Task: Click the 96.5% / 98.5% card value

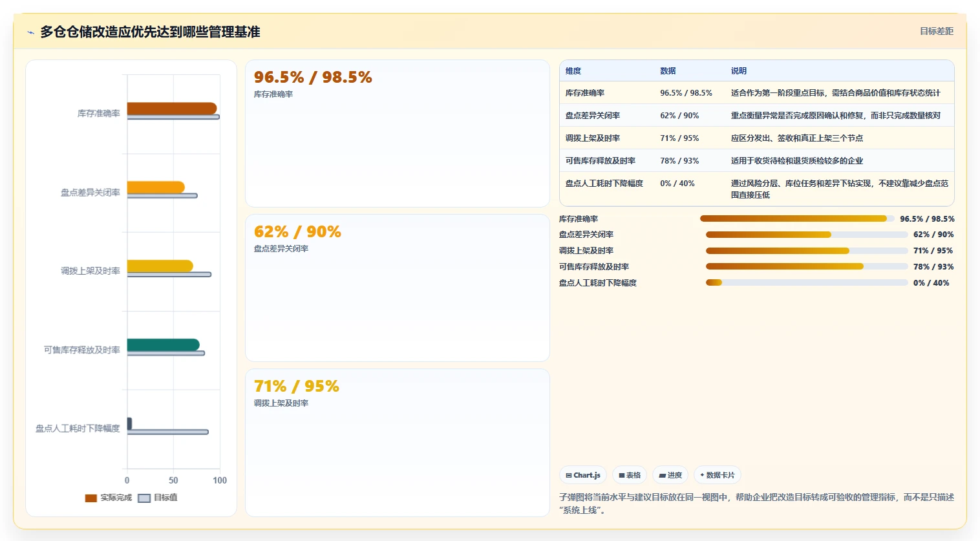Action: (313, 77)
